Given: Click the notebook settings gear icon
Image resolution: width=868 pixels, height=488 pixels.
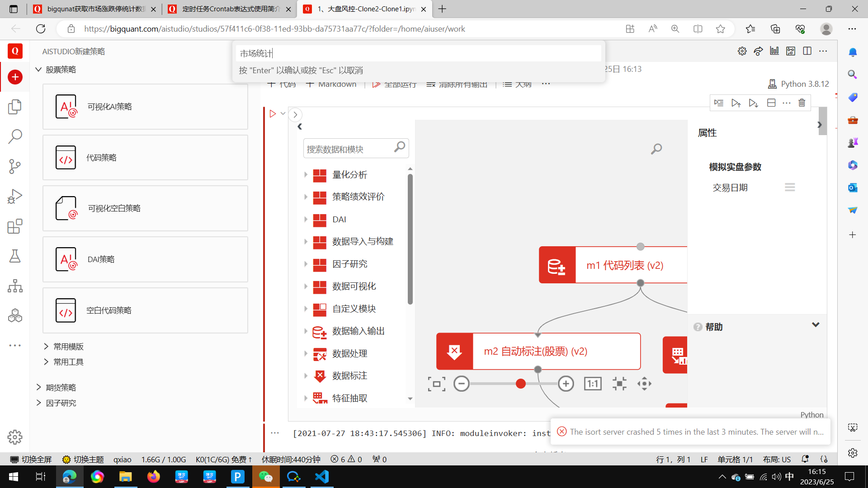Looking at the screenshot, I should 742,51.
